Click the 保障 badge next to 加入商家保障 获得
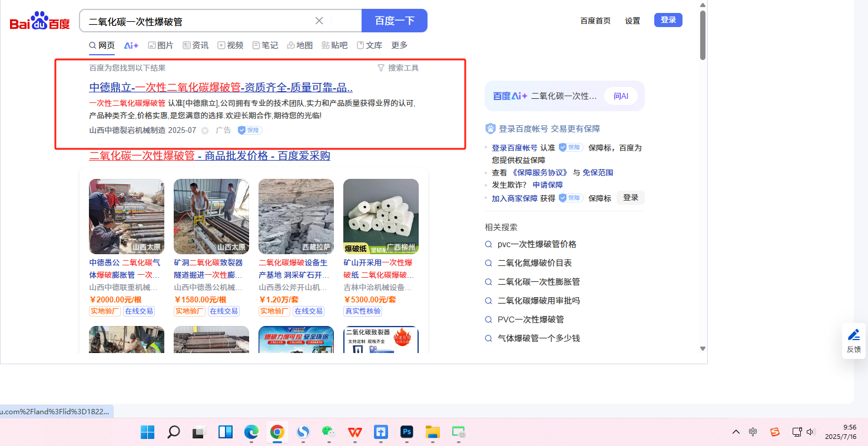The width and height of the screenshot is (868, 446). click(x=571, y=198)
